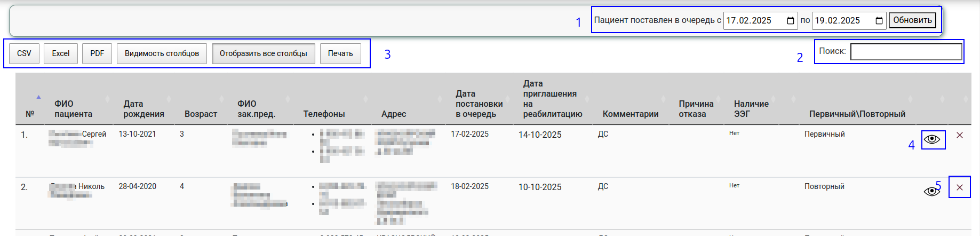Delete patient Сергей row with X icon
The width and height of the screenshot is (980, 236).
click(x=960, y=135)
